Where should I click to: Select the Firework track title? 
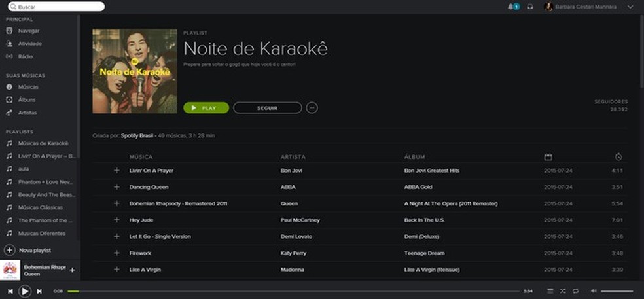[x=140, y=253]
